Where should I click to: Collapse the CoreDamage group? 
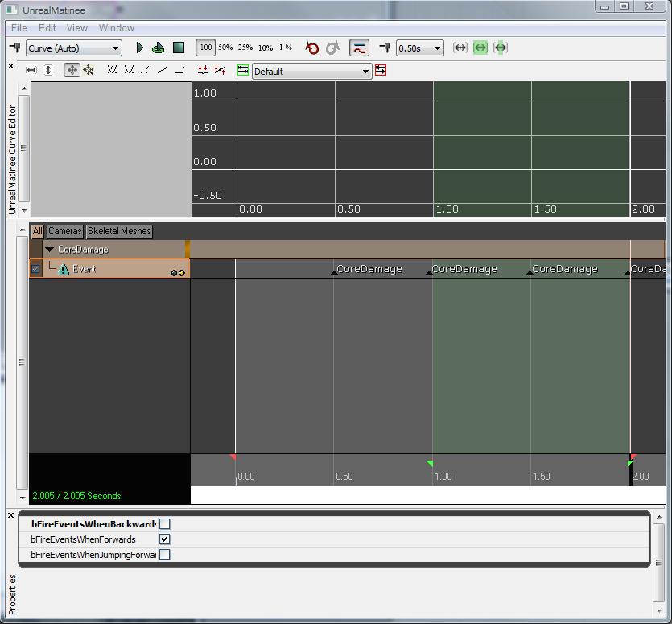(x=49, y=250)
